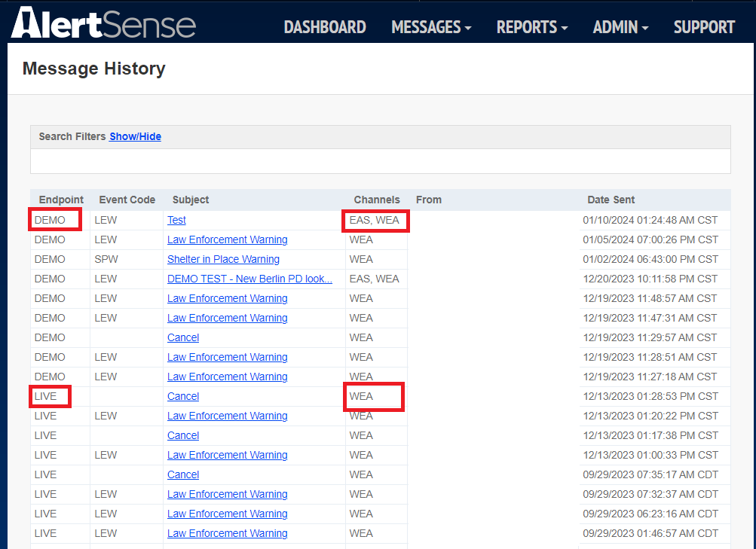Toggle Search Filters with Show/Hide link
The height and width of the screenshot is (549, 756).
(x=135, y=136)
